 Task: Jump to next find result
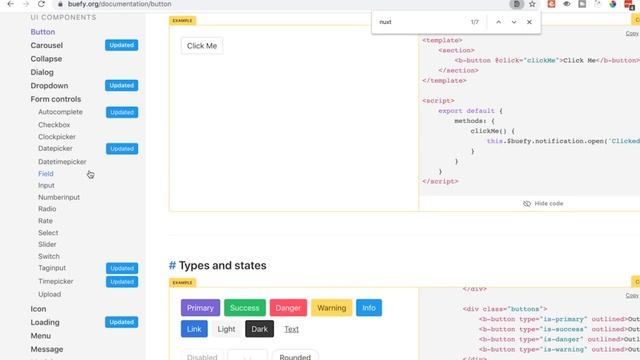tap(514, 22)
